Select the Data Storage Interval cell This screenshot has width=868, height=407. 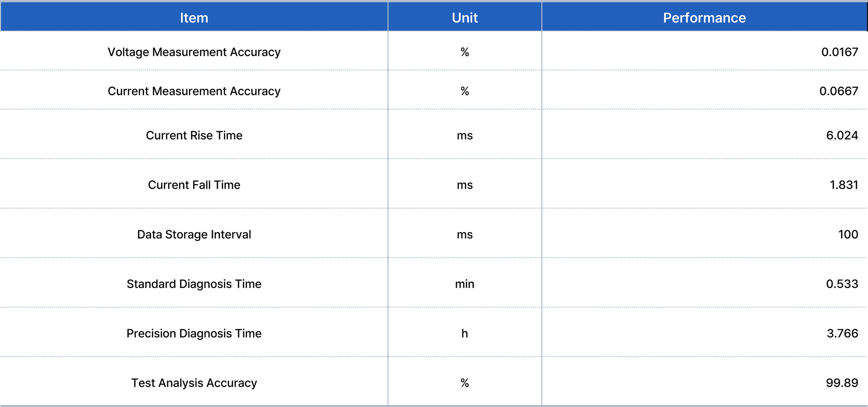(194, 234)
